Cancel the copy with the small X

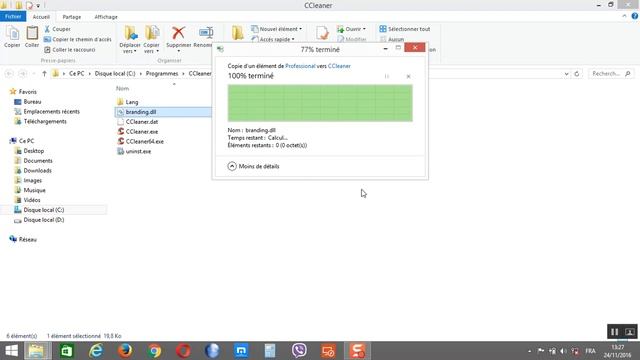(408, 76)
